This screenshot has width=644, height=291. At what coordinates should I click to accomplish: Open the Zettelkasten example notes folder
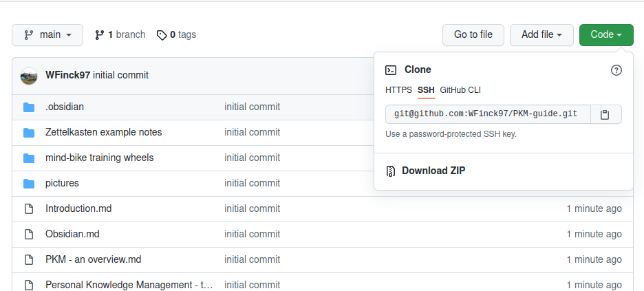click(103, 132)
